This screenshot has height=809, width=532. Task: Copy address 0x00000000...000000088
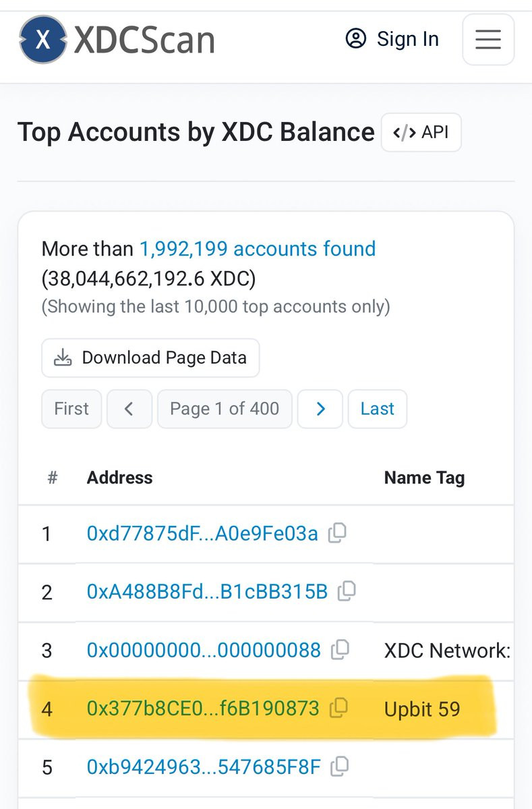(340, 650)
